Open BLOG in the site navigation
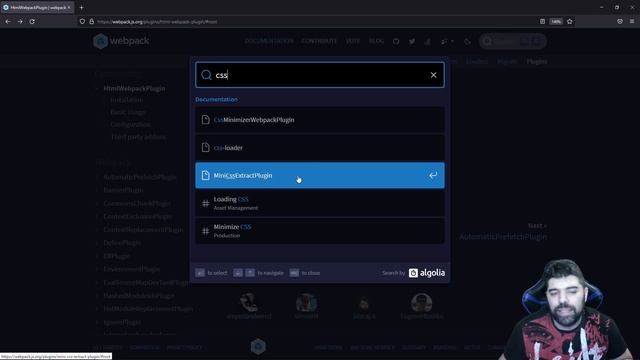The height and width of the screenshot is (360, 640). tap(376, 41)
